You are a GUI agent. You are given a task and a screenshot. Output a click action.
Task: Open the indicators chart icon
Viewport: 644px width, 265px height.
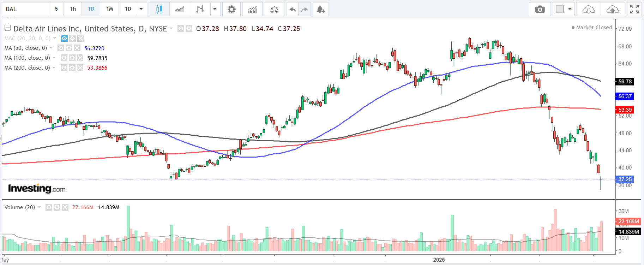pyautogui.click(x=252, y=9)
